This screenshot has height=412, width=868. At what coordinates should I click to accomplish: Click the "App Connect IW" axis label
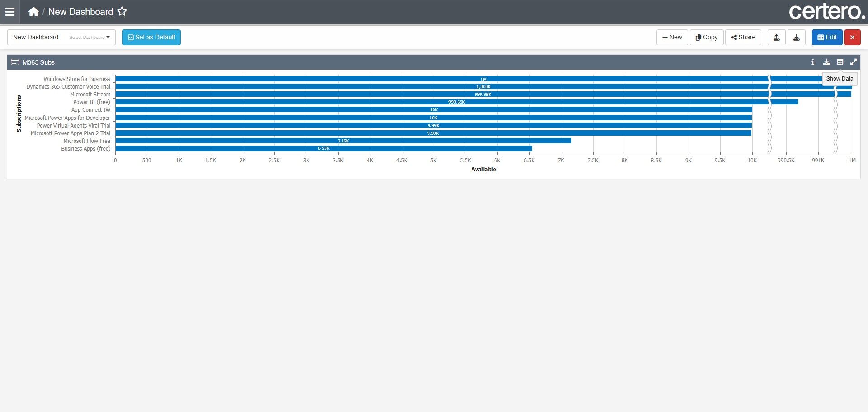click(91, 110)
